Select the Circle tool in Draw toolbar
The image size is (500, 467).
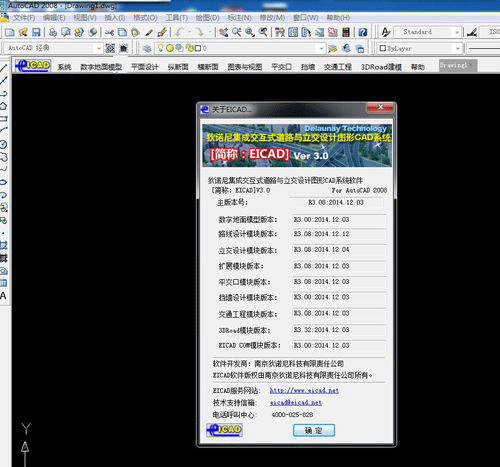[x=3, y=144]
